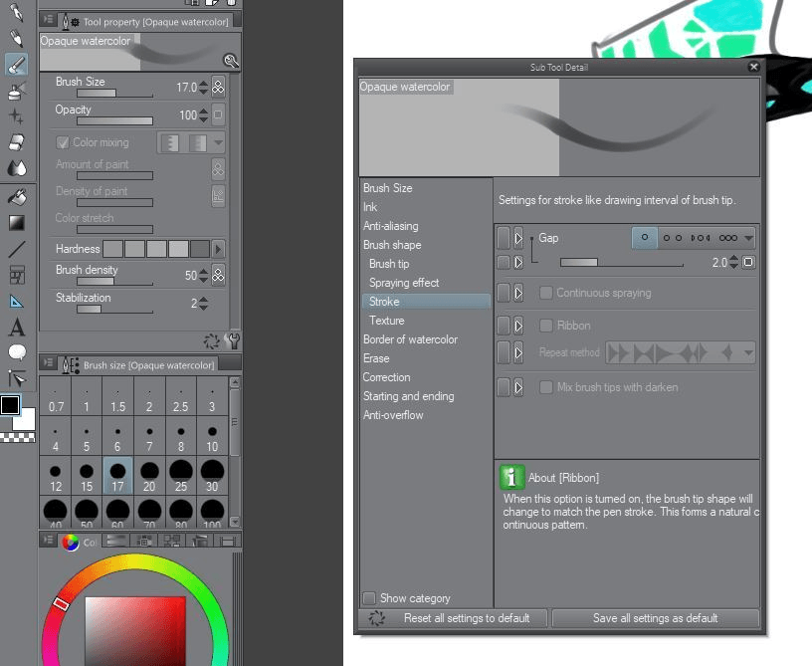The image size is (812, 666).
Task: Open the Gap type dropdown
Action: (748, 238)
